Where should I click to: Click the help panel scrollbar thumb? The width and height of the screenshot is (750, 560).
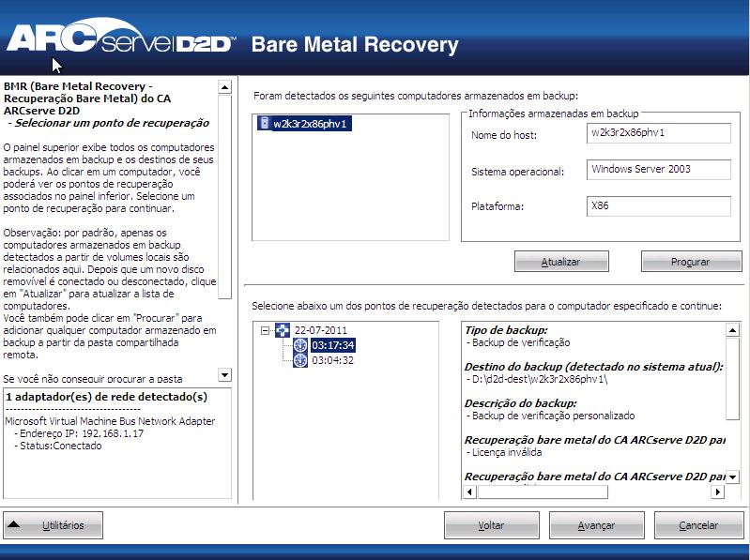[224, 197]
